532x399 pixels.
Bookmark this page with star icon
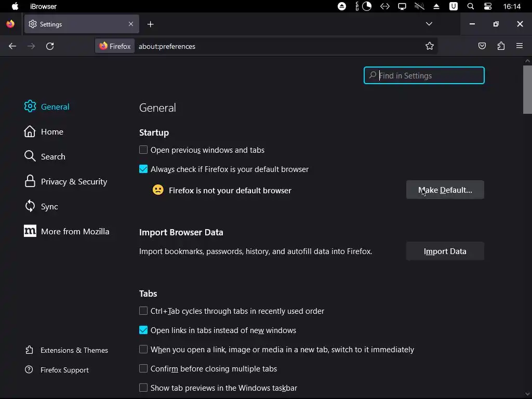pyautogui.click(x=430, y=46)
